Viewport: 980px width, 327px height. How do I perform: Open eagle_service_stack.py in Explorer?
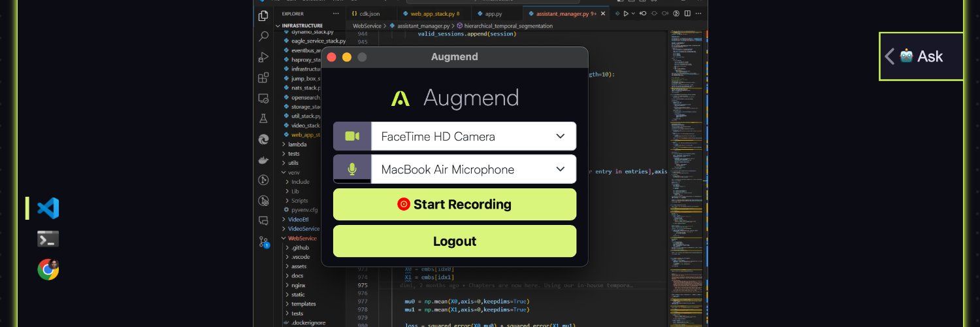click(x=318, y=41)
